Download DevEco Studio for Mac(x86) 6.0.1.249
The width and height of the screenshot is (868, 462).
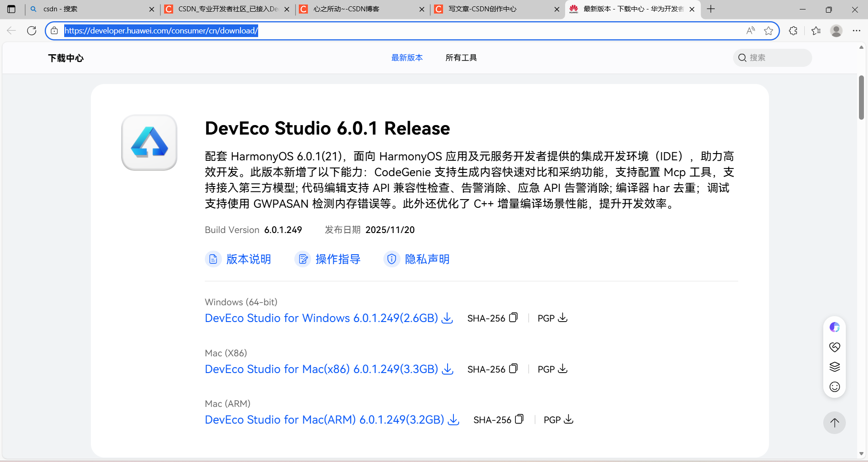point(321,369)
